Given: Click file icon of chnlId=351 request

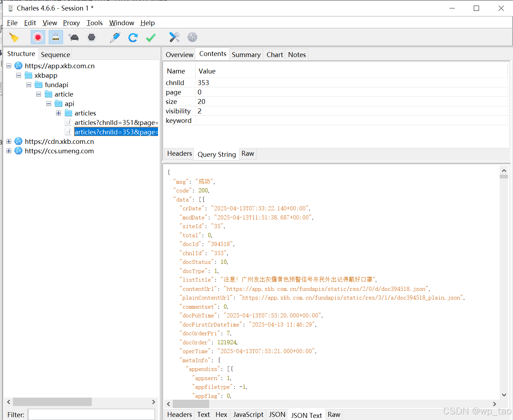Looking at the screenshot, I should (x=68, y=122).
